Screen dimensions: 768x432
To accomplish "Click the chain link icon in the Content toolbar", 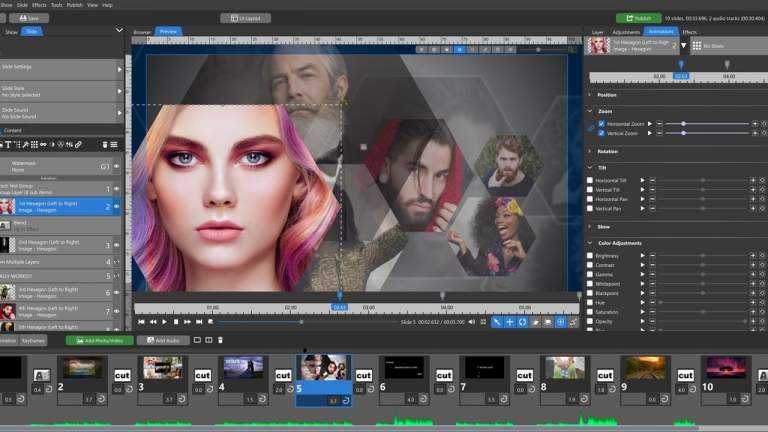I will point(43,144).
